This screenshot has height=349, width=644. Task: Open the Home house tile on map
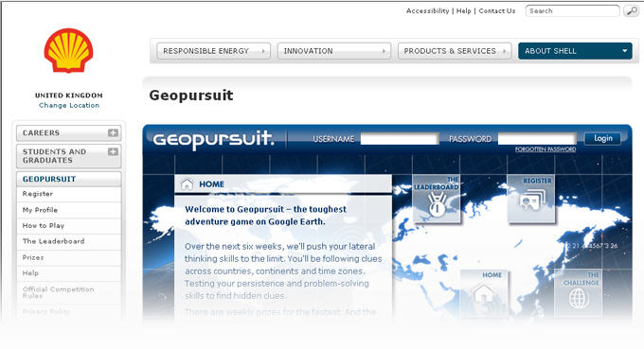(484, 293)
